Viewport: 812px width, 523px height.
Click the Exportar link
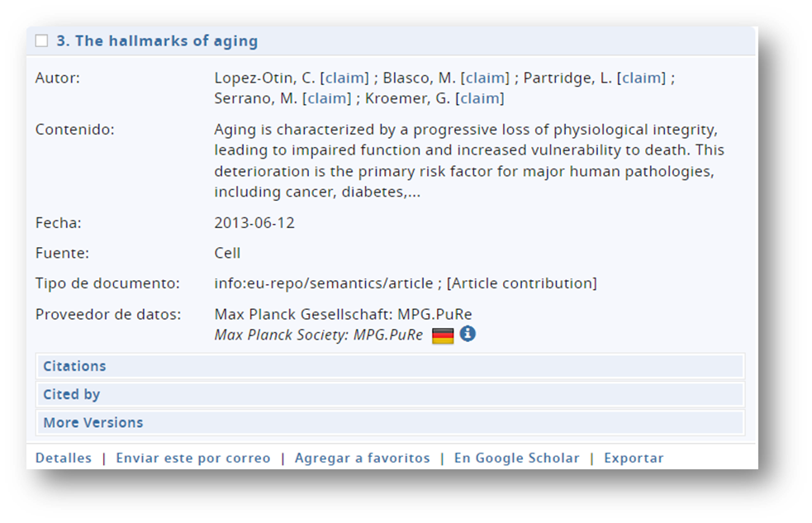pyautogui.click(x=634, y=458)
